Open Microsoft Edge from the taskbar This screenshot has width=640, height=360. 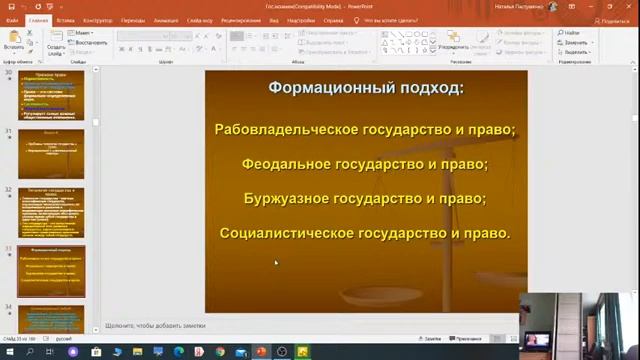click(x=178, y=351)
